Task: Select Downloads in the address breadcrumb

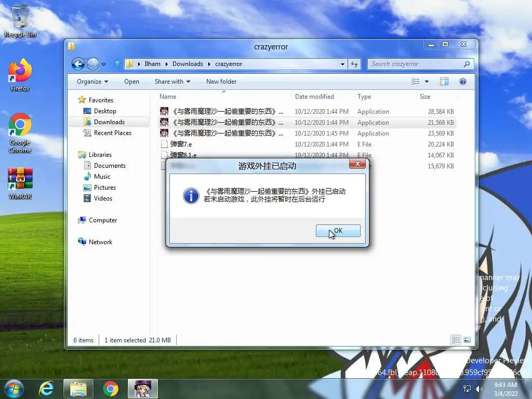Action: (x=188, y=64)
